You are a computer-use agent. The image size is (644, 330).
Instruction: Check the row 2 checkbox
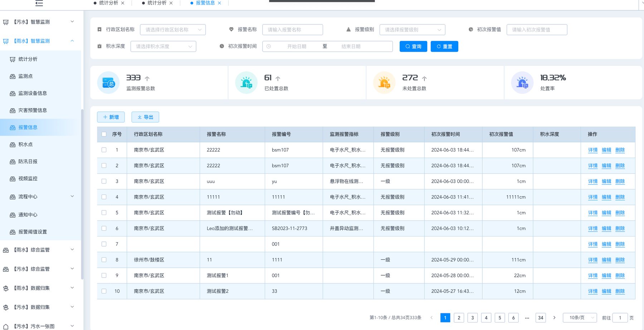point(104,166)
